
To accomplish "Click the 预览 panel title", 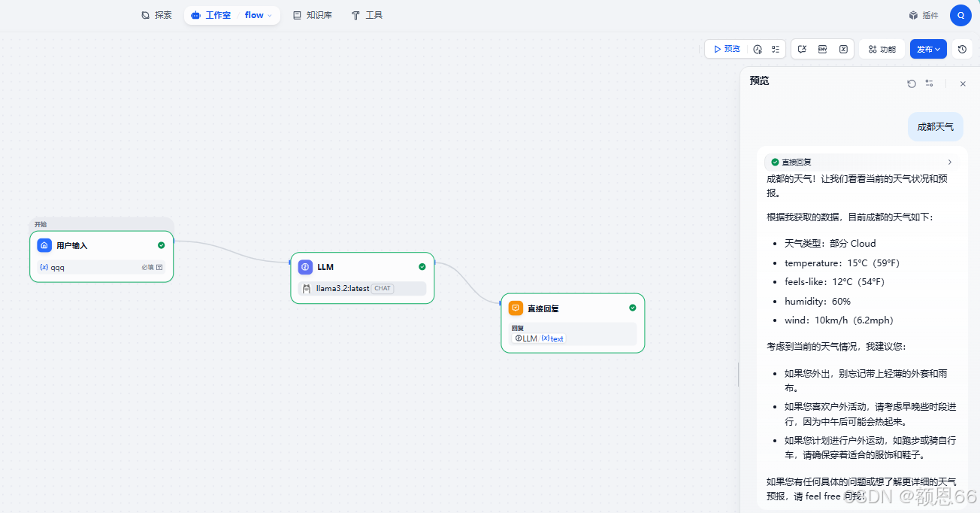I will (759, 80).
